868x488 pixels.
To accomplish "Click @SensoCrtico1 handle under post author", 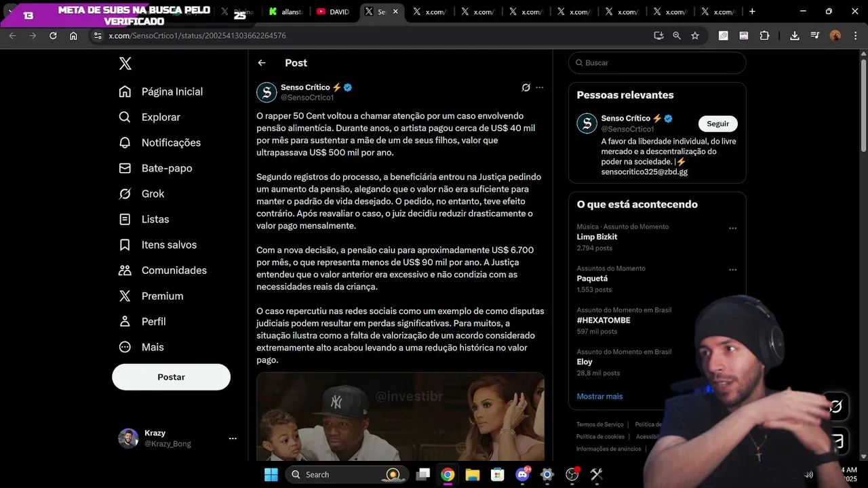I will (307, 98).
